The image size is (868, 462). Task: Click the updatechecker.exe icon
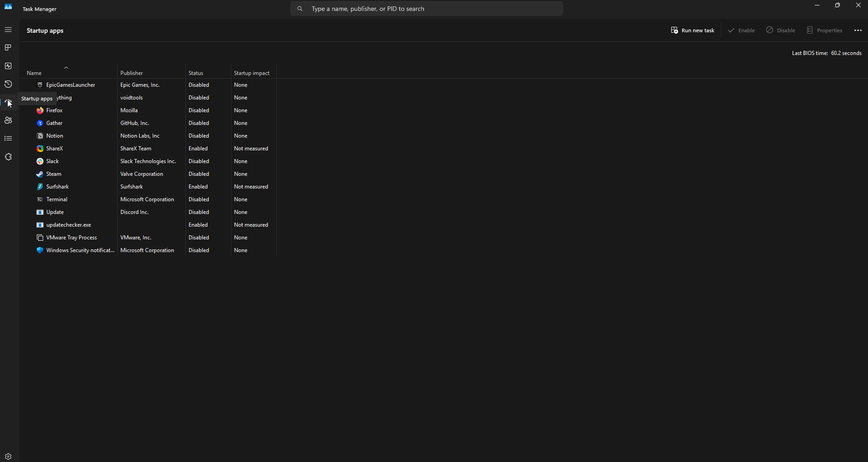40,225
